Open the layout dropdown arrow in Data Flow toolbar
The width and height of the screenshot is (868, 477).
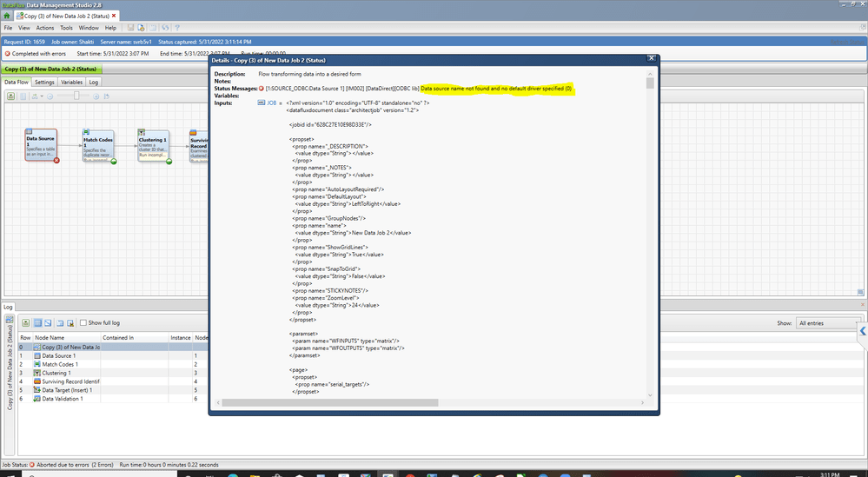point(42,96)
